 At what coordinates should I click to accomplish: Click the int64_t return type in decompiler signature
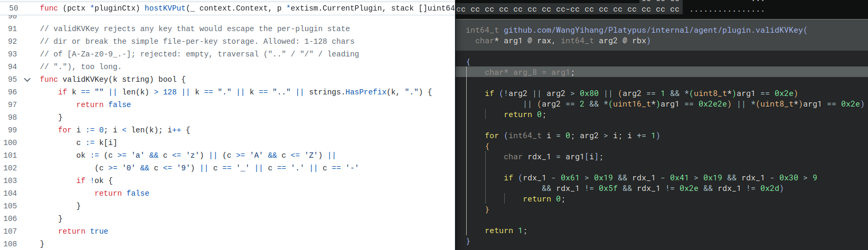(x=482, y=30)
